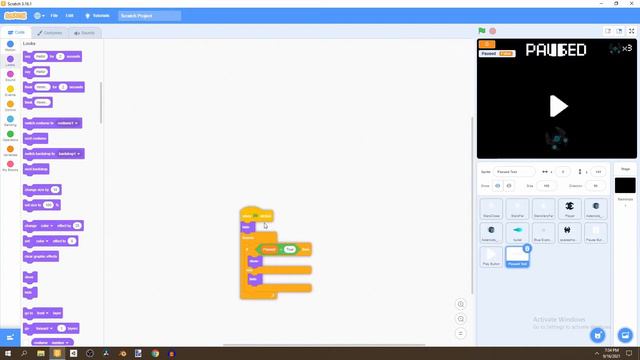The height and width of the screenshot is (360, 640).
Task: Open Chrome from the Windows taskbar
Action: click(x=155, y=353)
